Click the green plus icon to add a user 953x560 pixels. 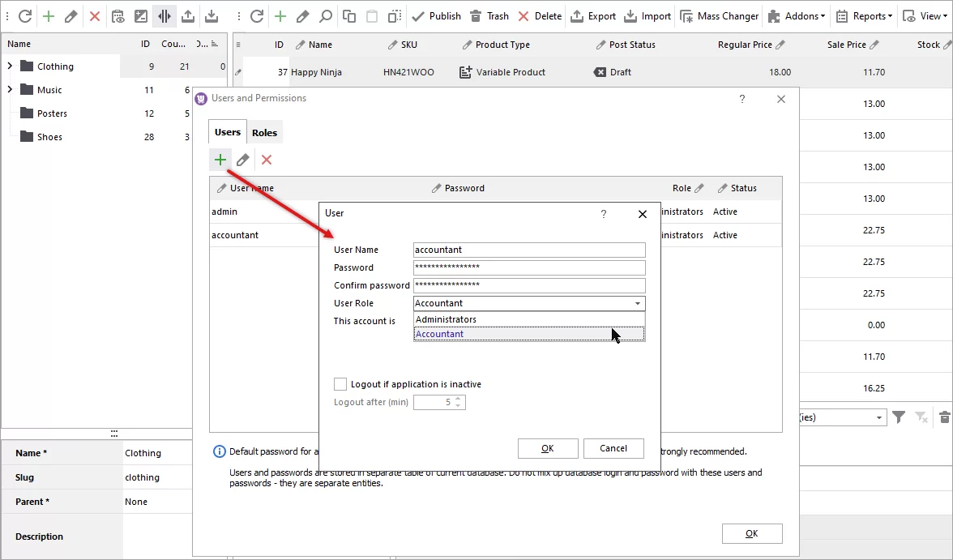tap(220, 159)
